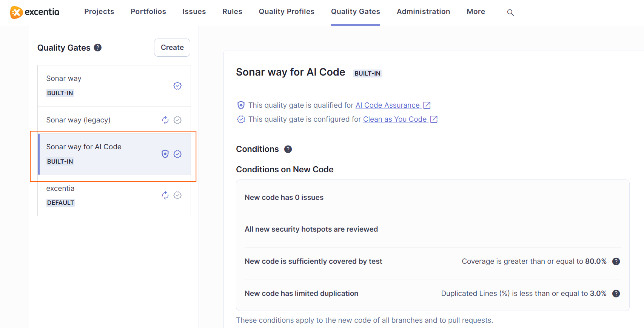Click help icon next to Quality Gates heading
Image resolution: width=644 pixels, height=328 pixels.
[x=98, y=48]
